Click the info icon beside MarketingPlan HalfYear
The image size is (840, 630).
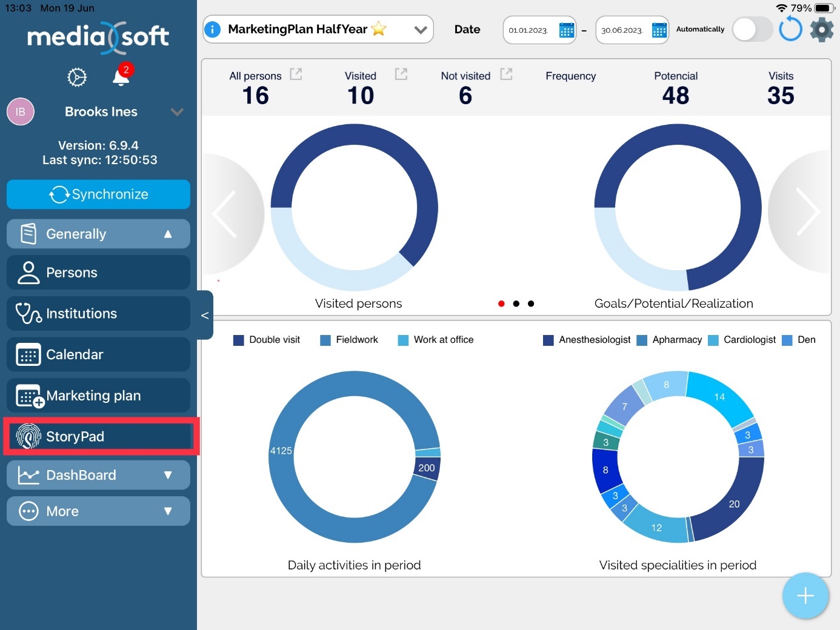pos(213,29)
